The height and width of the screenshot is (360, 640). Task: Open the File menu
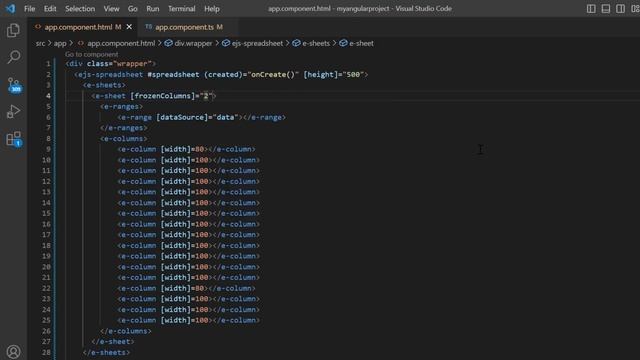(29, 9)
